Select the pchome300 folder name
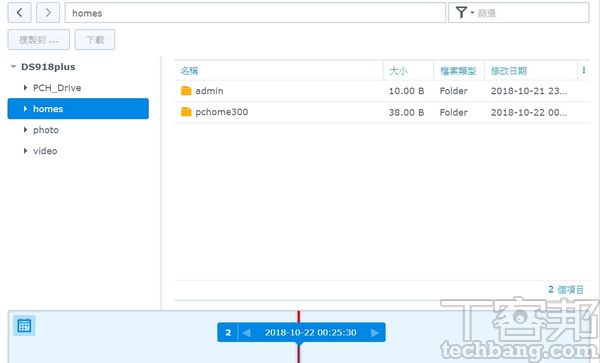 coord(222,112)
